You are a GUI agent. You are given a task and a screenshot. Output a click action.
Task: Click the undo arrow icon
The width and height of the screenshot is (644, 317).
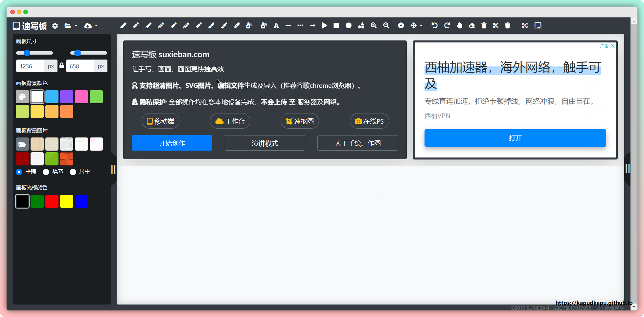[434, 26]
